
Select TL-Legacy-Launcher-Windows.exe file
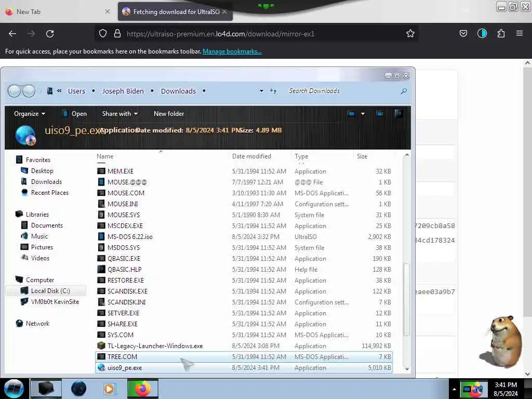[x=244, y=345]
